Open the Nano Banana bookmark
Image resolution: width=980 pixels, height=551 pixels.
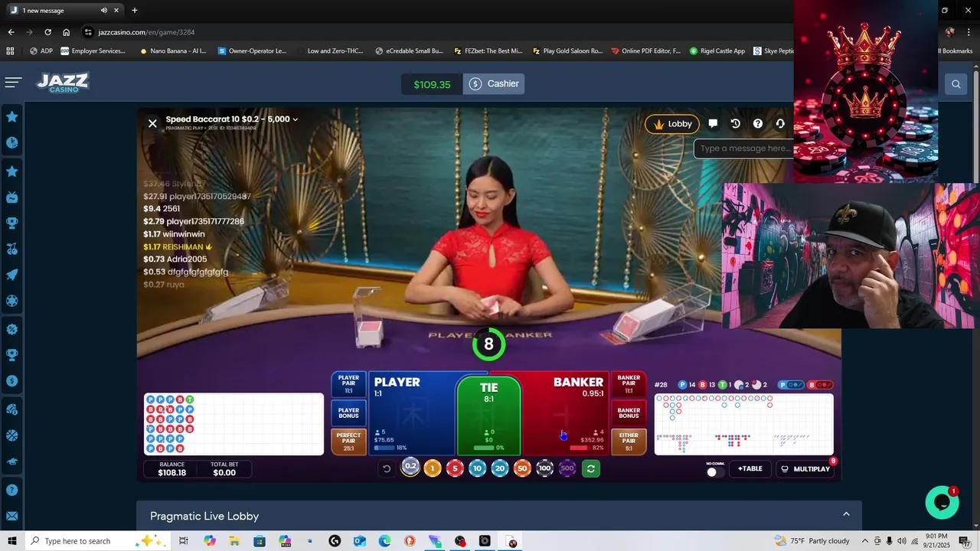[172, 51]
